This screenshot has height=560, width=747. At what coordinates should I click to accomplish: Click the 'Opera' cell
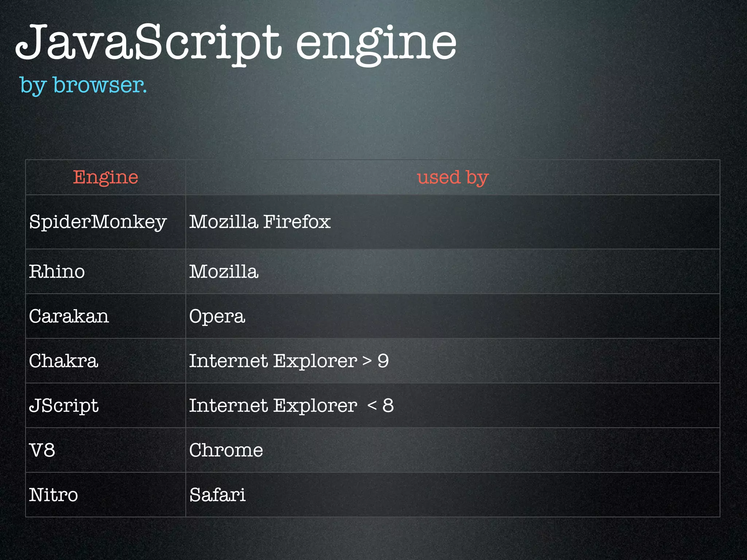pos(453,316)
